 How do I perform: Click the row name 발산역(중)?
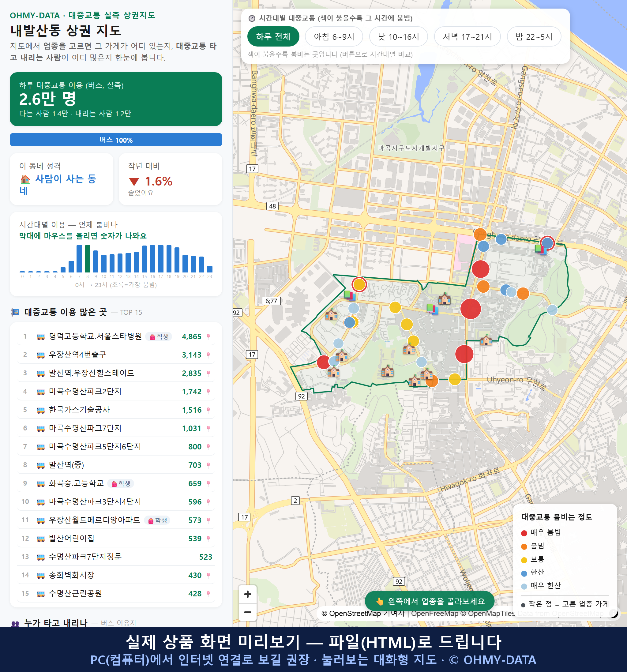click(x=66, y=465)
